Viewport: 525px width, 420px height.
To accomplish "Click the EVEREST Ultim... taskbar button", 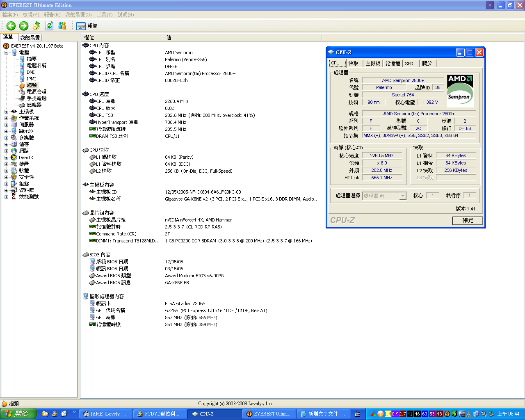I will coord(269,414).
